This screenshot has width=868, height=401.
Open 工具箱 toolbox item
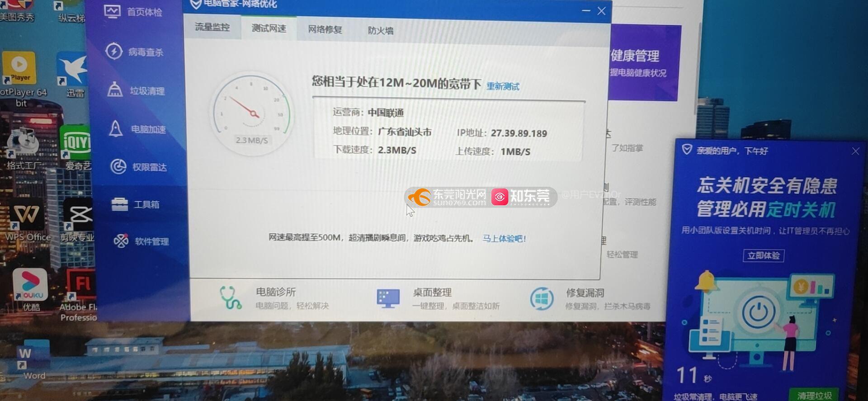135,204
